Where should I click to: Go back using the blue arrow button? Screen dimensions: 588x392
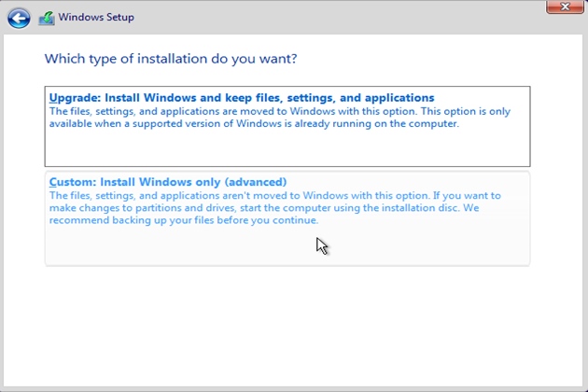pyautogui.click(x=19, y=17)
